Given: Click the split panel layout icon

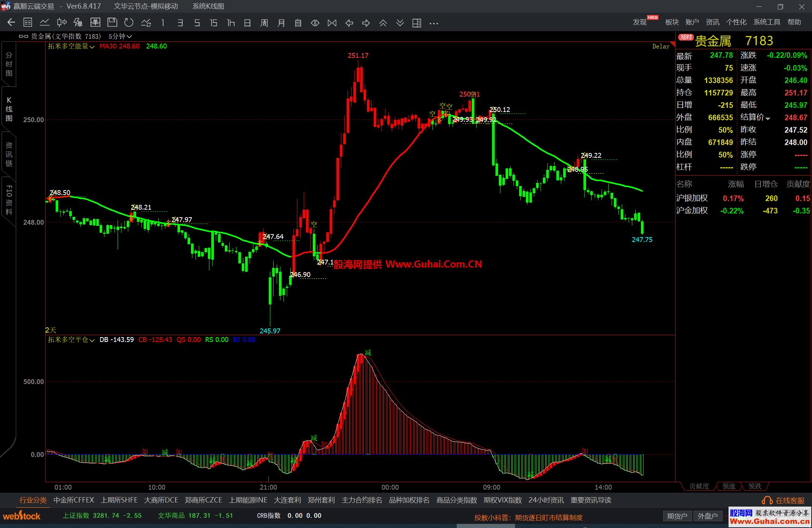Looking at the screenshot, I should point(417,23).
